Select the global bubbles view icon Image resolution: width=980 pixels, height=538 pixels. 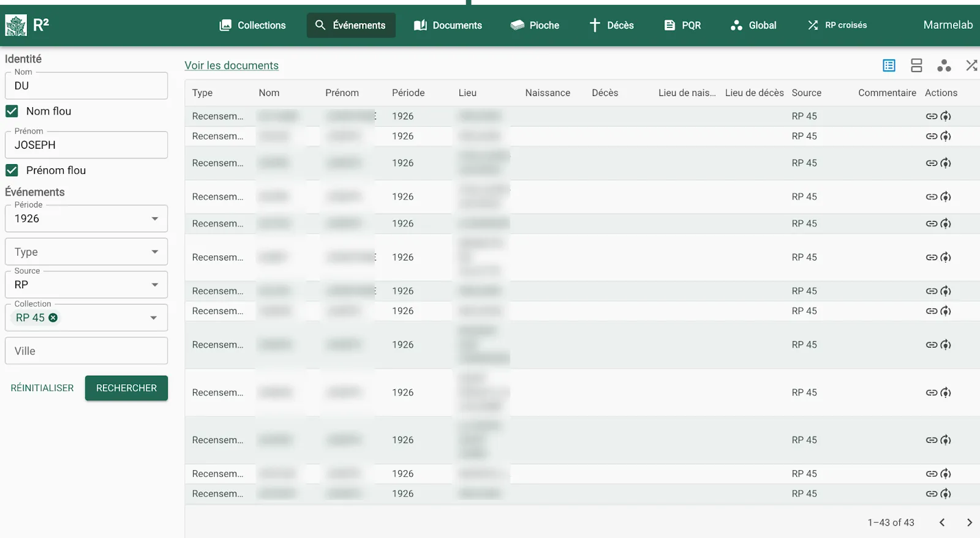click(x=944, y=65)
